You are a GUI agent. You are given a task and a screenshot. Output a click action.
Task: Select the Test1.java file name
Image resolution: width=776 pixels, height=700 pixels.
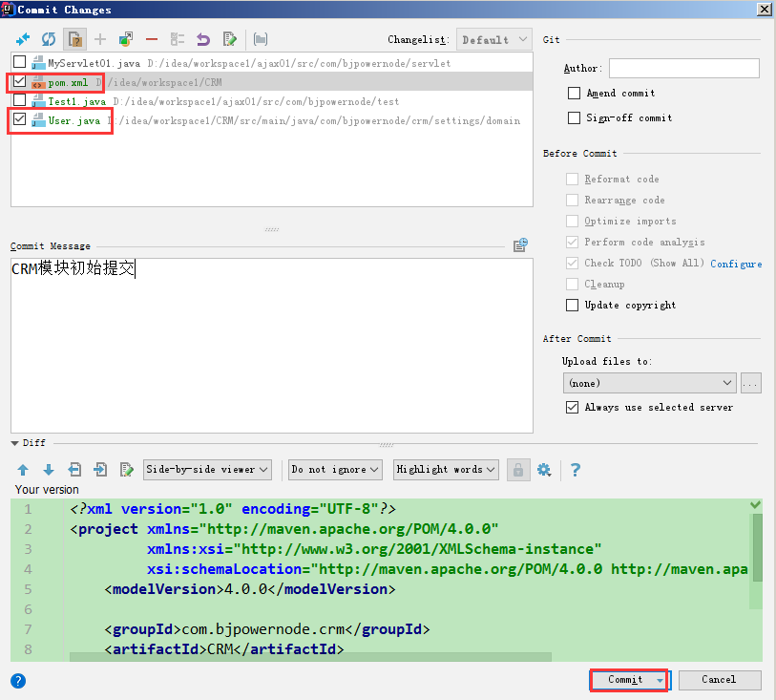tap(76, 102)
